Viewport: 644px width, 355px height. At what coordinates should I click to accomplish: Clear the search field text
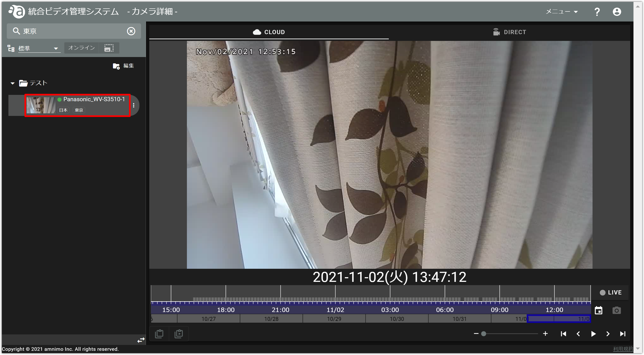point(131,31)
